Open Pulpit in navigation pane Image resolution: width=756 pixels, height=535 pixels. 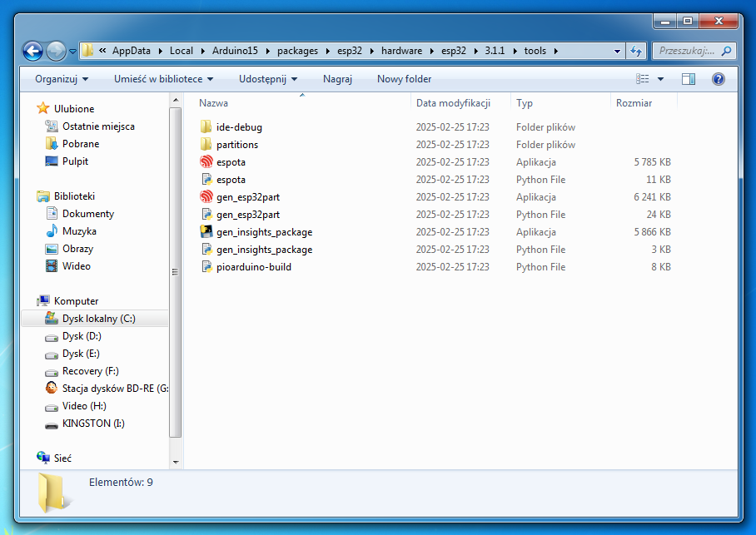point(75,161)
